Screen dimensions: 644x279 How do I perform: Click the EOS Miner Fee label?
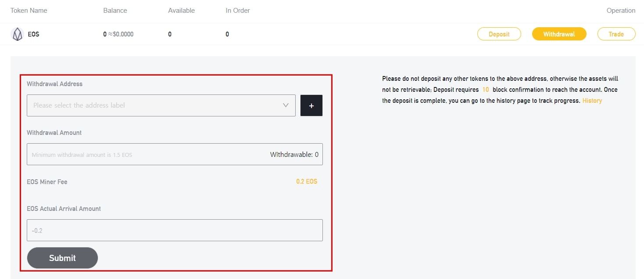click(47, 182)
